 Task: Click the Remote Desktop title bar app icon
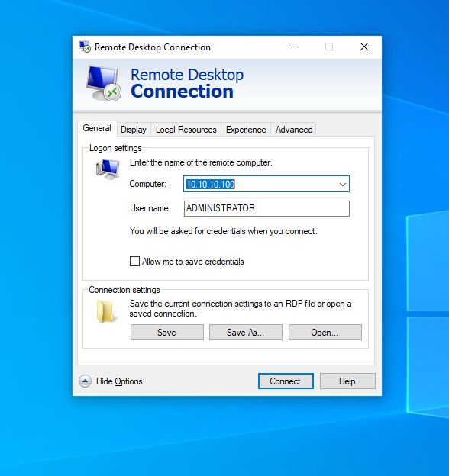(85, 47)
